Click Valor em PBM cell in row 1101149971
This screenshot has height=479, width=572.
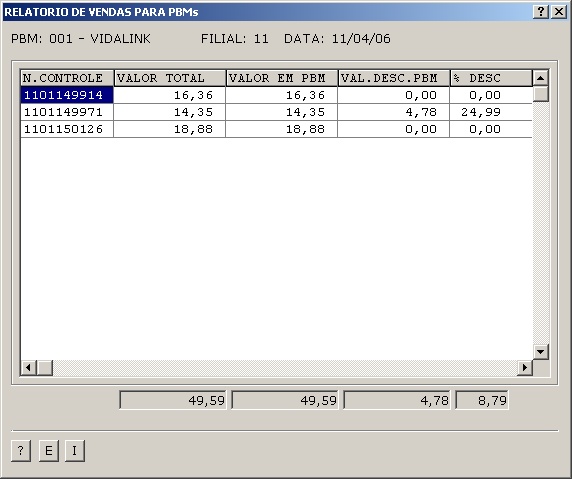coord(282,112)
